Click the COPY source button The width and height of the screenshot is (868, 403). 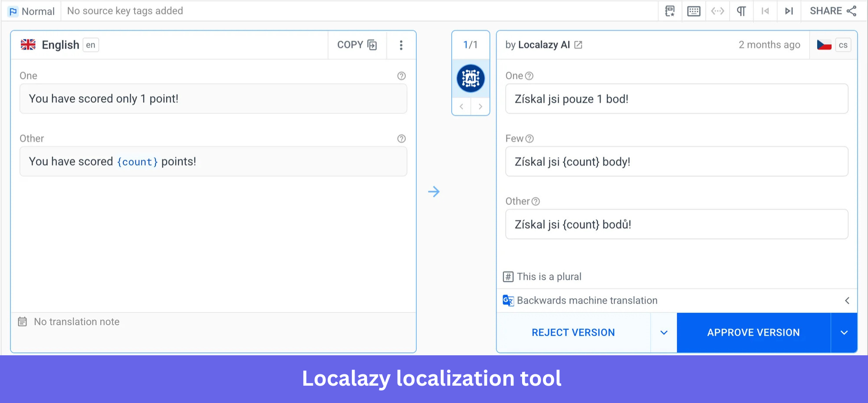click(357, 45)
